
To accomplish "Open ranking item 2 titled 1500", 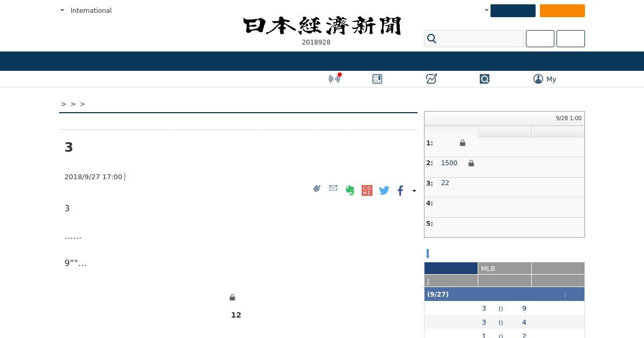I will [449, 163].
